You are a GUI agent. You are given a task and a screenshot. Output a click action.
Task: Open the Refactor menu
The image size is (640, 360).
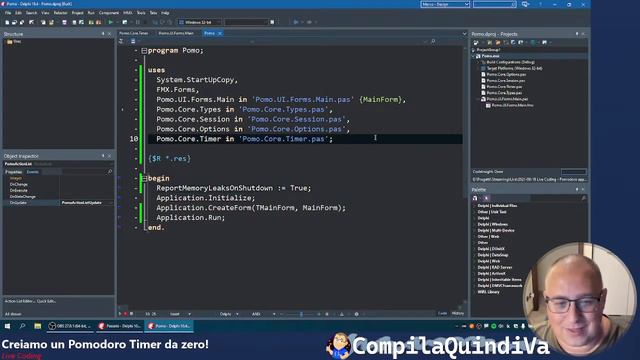[60, 13]
